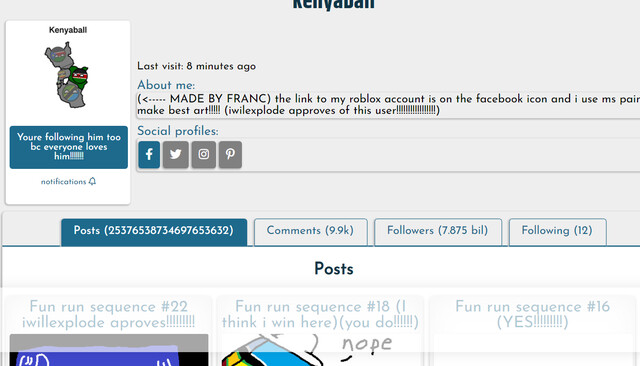Viewport: 640px width, 366px height.
Task: Open the Following (12) tab
Action: pos(557,232)
